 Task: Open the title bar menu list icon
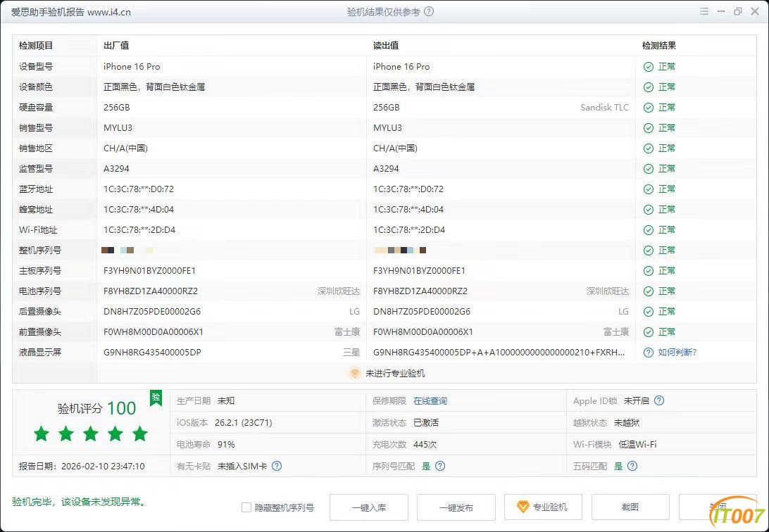704,11
